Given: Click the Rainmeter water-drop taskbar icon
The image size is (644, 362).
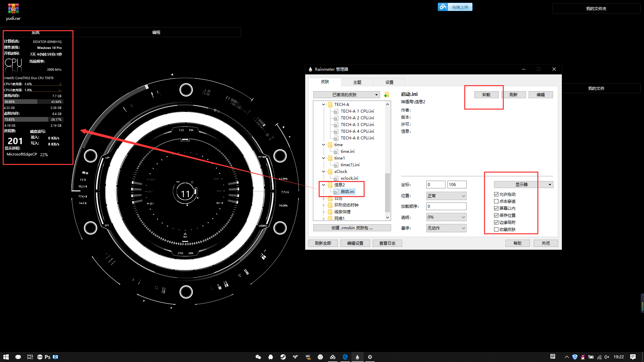Looking at the screenshot, I should tap(357, 357).
